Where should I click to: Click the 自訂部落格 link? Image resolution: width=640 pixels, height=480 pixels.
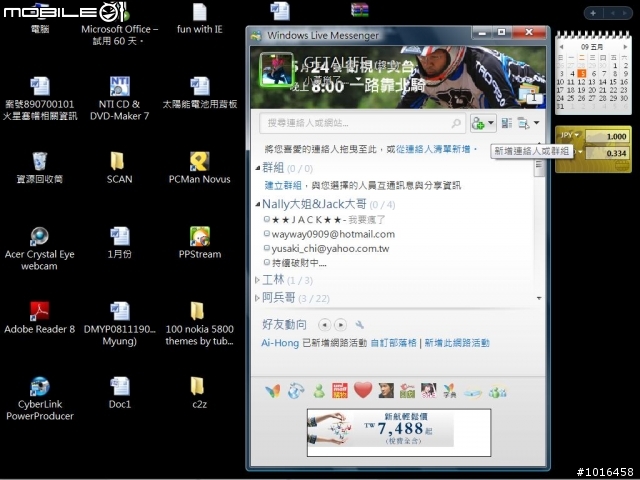tap(393, 343)
